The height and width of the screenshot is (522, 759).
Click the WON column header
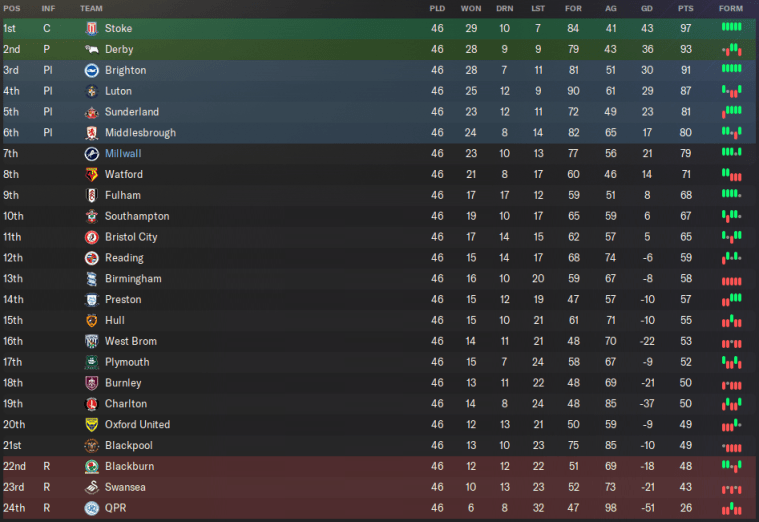(471, 8)
